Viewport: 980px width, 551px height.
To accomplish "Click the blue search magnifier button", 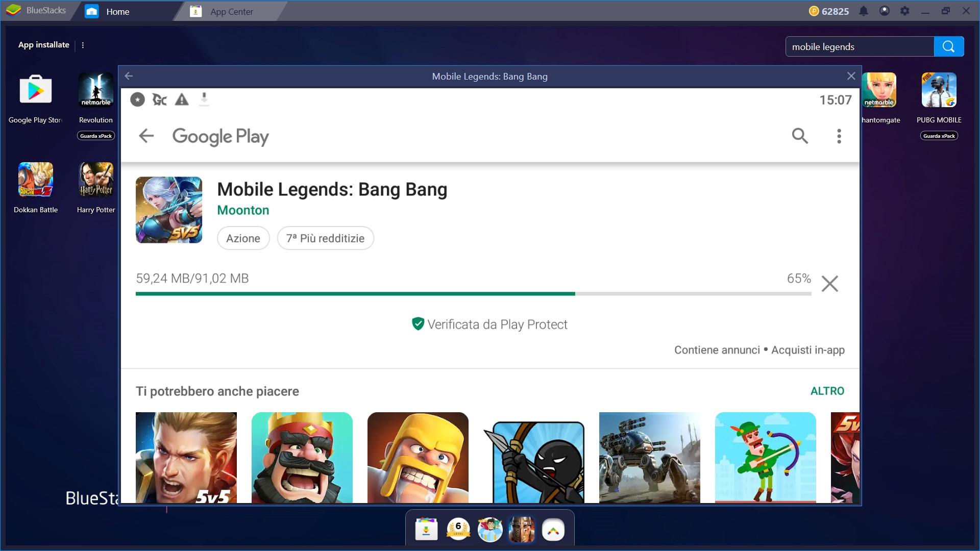I will pyautogui.click(x=949, y=46).
